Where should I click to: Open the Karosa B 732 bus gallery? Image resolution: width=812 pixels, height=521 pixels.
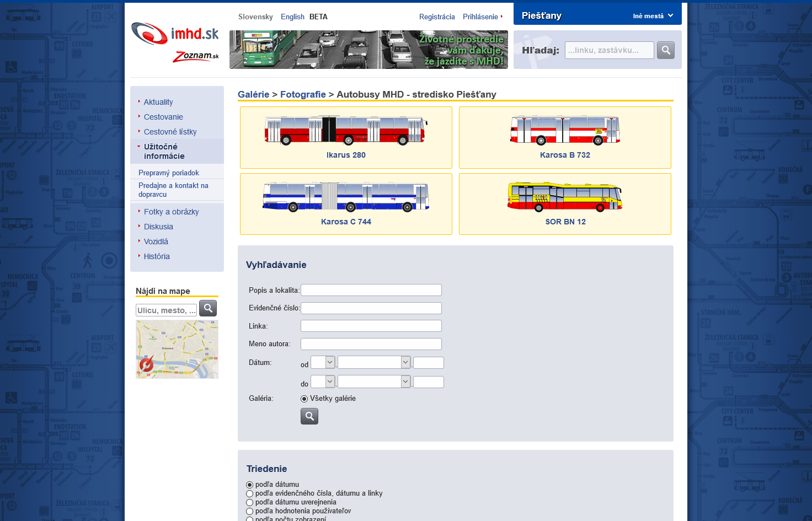[565, 138]
